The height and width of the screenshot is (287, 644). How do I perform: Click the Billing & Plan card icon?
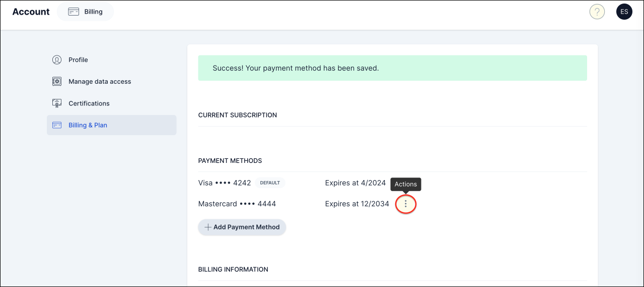(57, 125)
